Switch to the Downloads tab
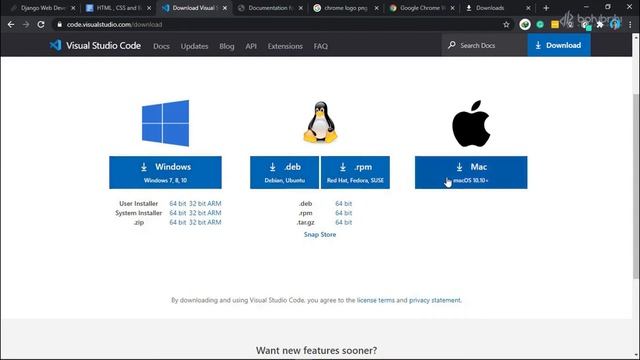The width and height of the screenshot is (640, 360). (498, 8)
